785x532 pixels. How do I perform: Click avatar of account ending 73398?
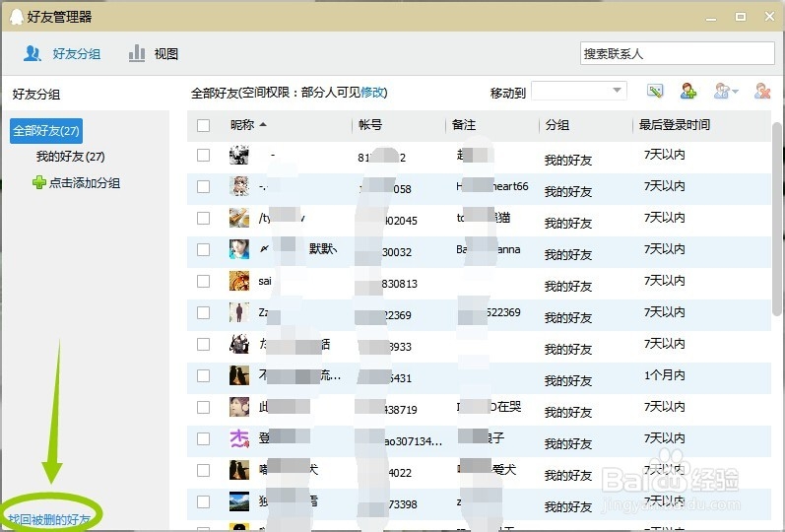pos(239,501)
